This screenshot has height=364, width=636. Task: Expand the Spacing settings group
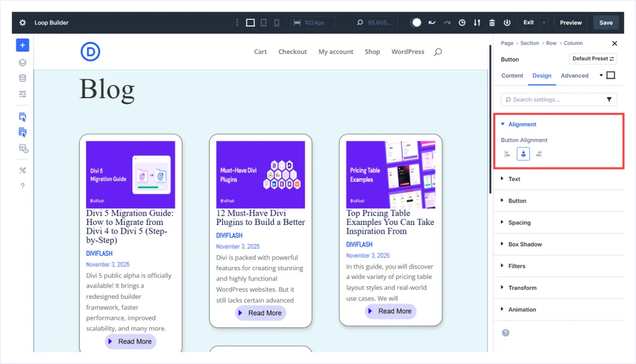pyautogui.click(x=519, y=222)
